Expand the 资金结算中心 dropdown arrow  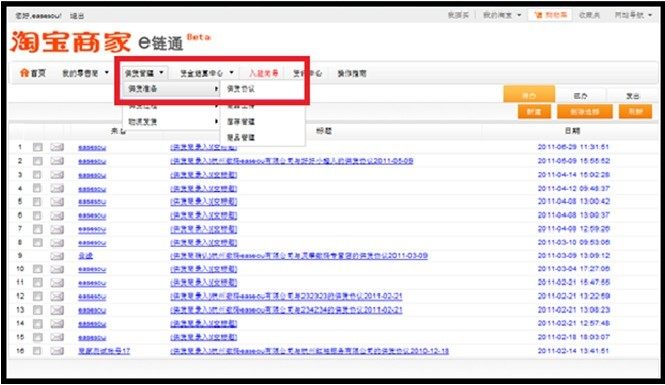point(231,73)
